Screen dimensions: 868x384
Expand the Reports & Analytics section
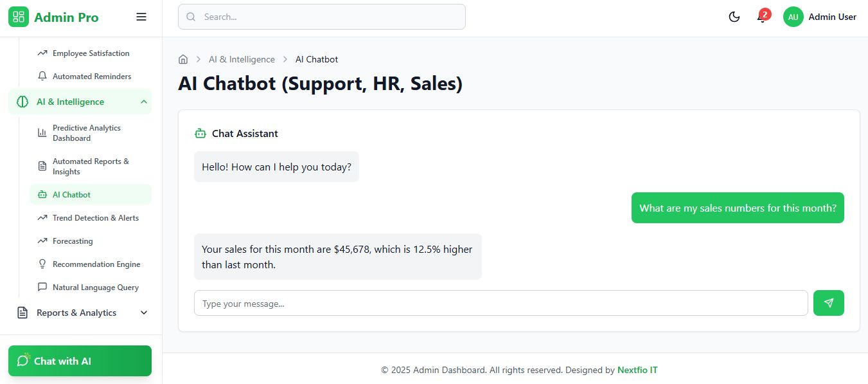pyautogui.click(x=143, y=313)
